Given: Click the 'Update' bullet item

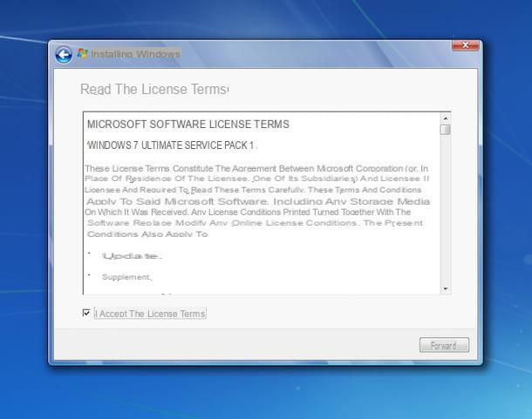Looking at the screenshot, I should point(132,256).
